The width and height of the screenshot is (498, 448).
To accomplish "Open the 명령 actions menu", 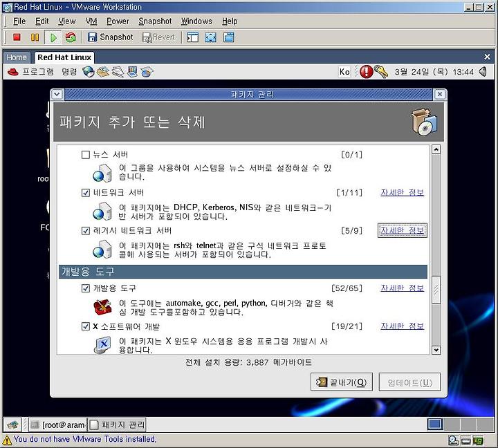I will tap(69, 72).
